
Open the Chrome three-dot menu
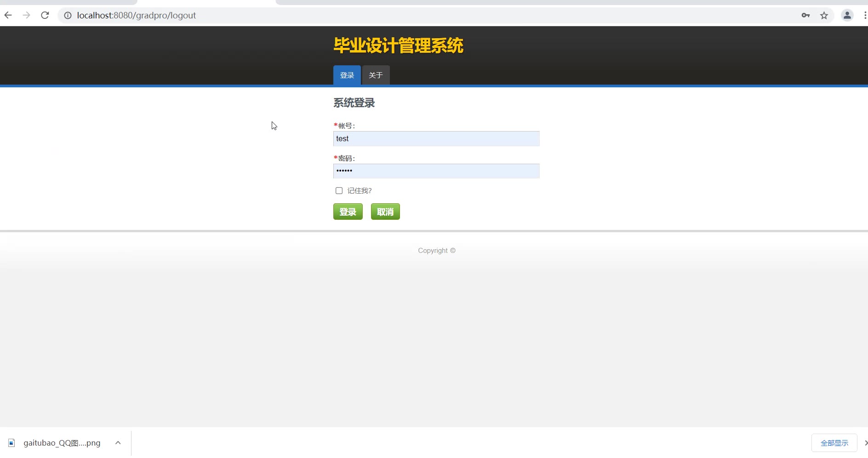865,15
